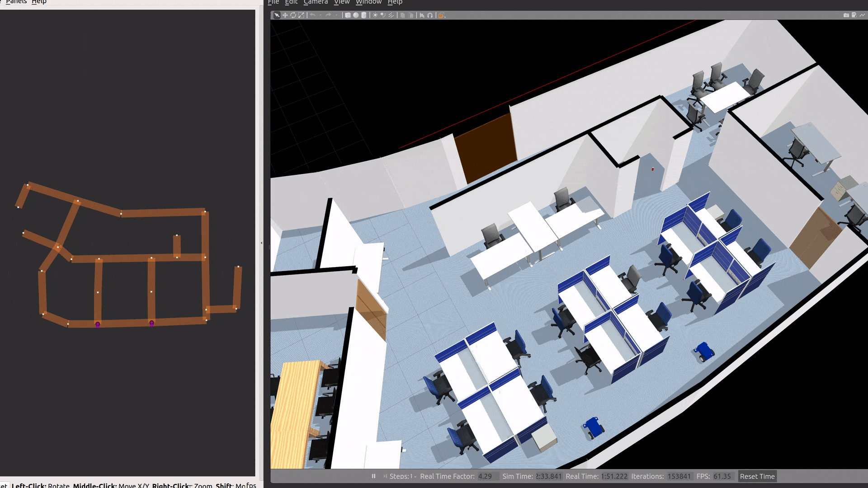Activate the scale mode tool
This screenshot has width=868, height=488.
point(301,15)
